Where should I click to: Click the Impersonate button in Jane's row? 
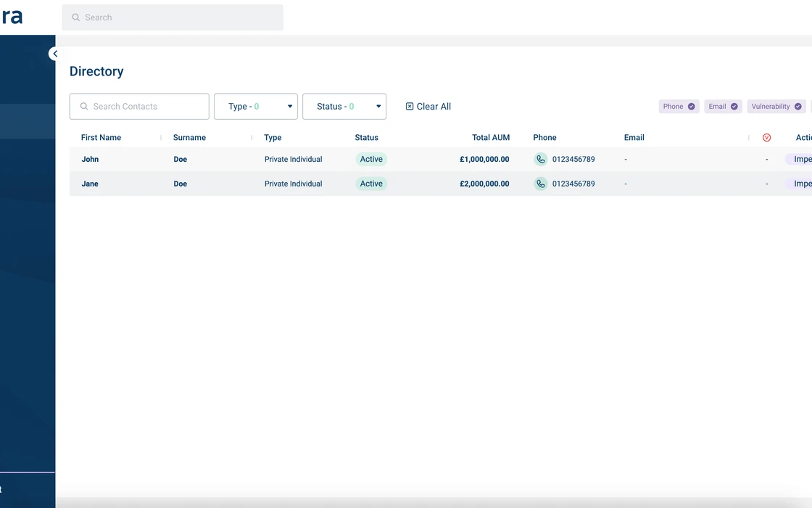pyautogui.click(x=799, y=184)
